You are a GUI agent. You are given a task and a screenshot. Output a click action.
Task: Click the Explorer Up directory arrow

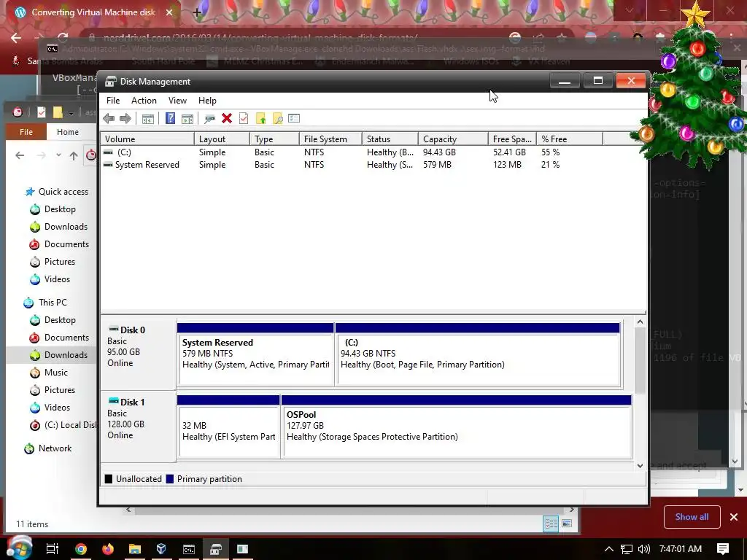[74, 155]
